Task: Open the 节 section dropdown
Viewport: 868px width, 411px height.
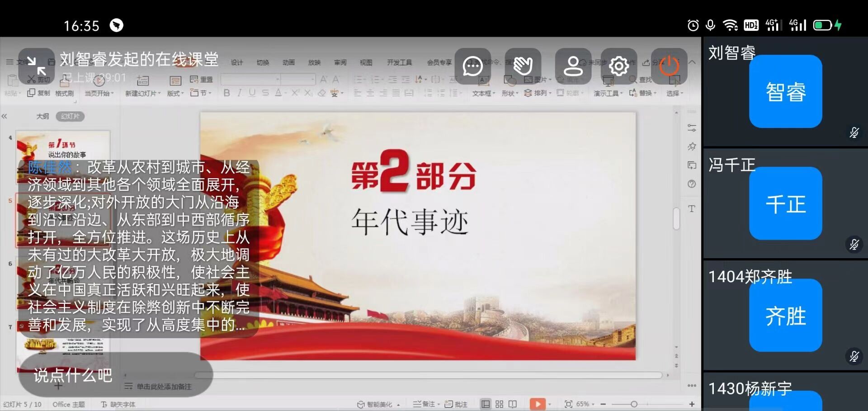Action: [x=201, y=93]
